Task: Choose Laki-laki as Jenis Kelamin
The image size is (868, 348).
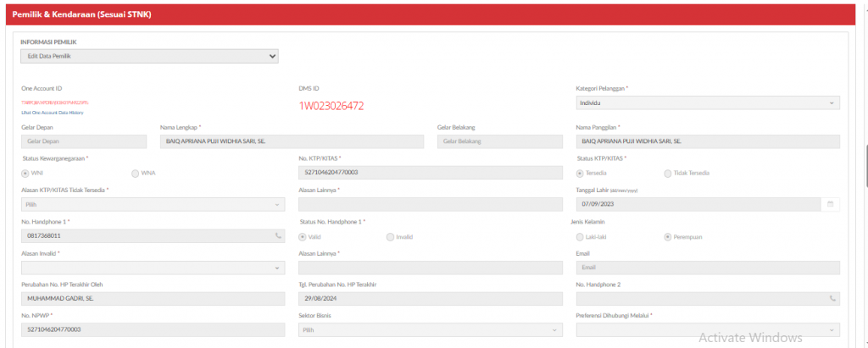Action: tap(580, 236)
